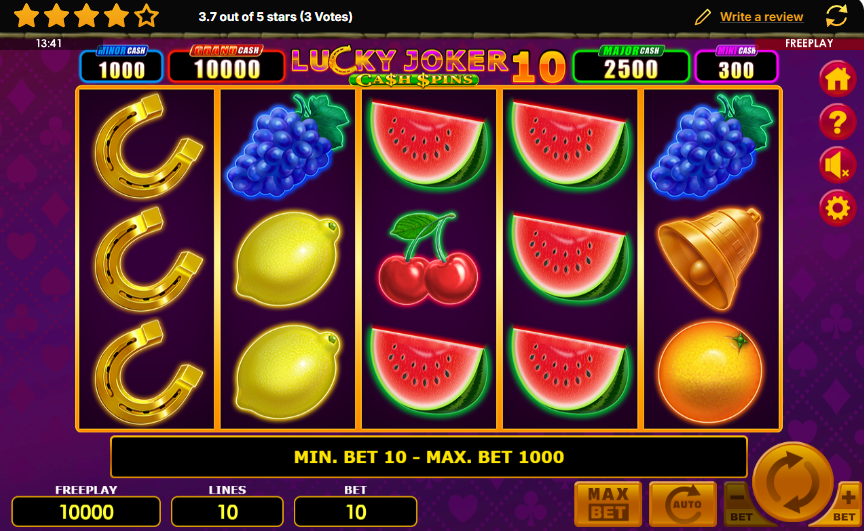Decrease wager with minus BET button
This screenshot has width=865, height=531.
739,505
